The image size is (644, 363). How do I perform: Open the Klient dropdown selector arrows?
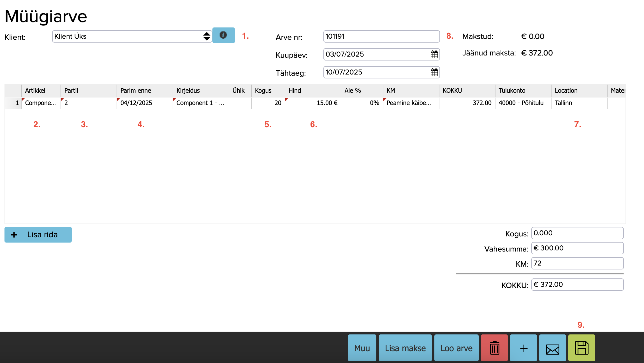pyautogui.click(x=207, y=36)
